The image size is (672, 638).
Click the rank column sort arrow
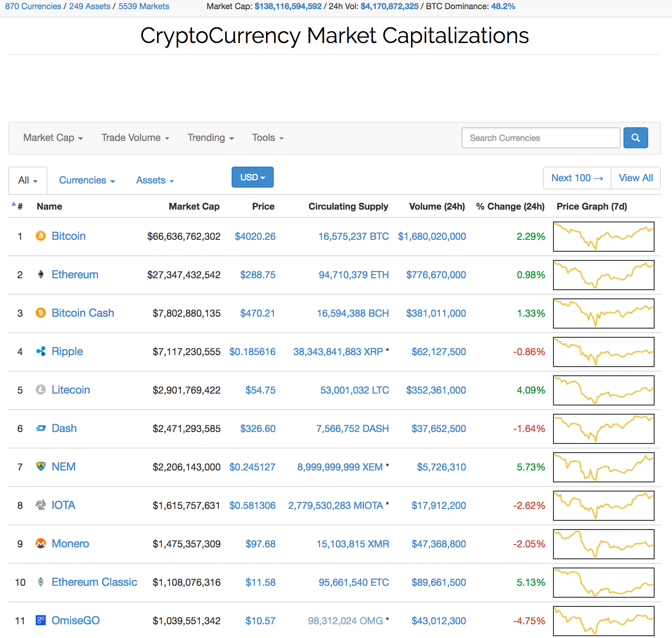[14, 204]
